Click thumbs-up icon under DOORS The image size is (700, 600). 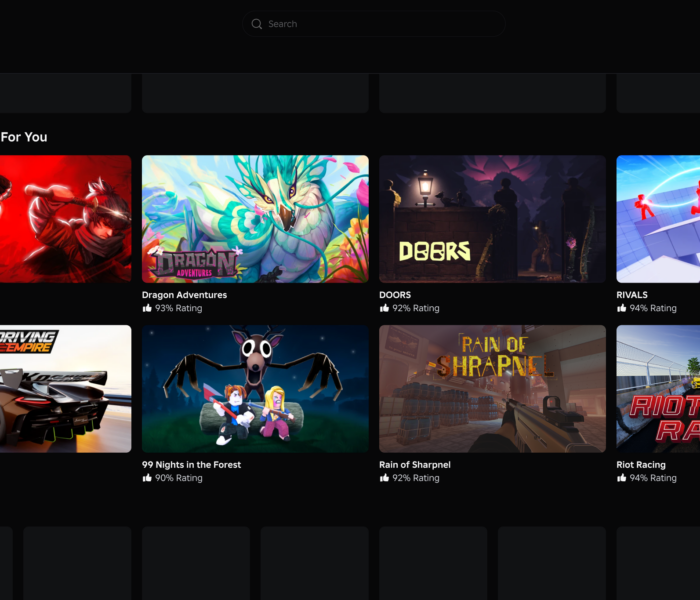tap(384, 308)
